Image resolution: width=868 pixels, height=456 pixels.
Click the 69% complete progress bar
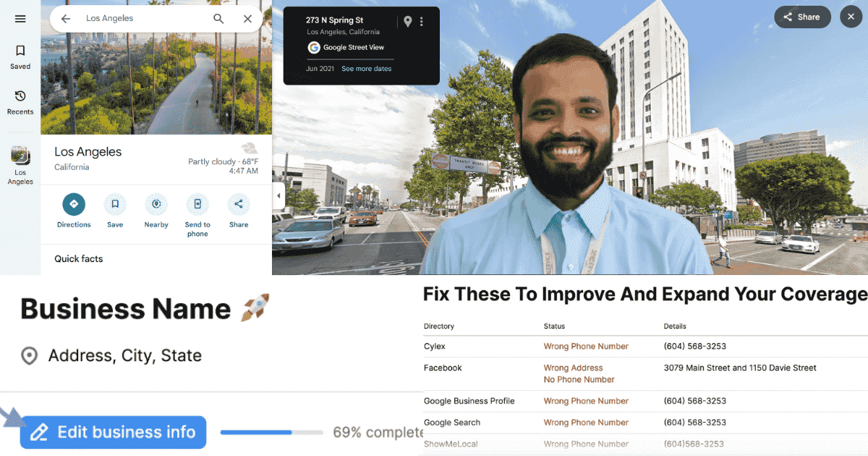271,432
